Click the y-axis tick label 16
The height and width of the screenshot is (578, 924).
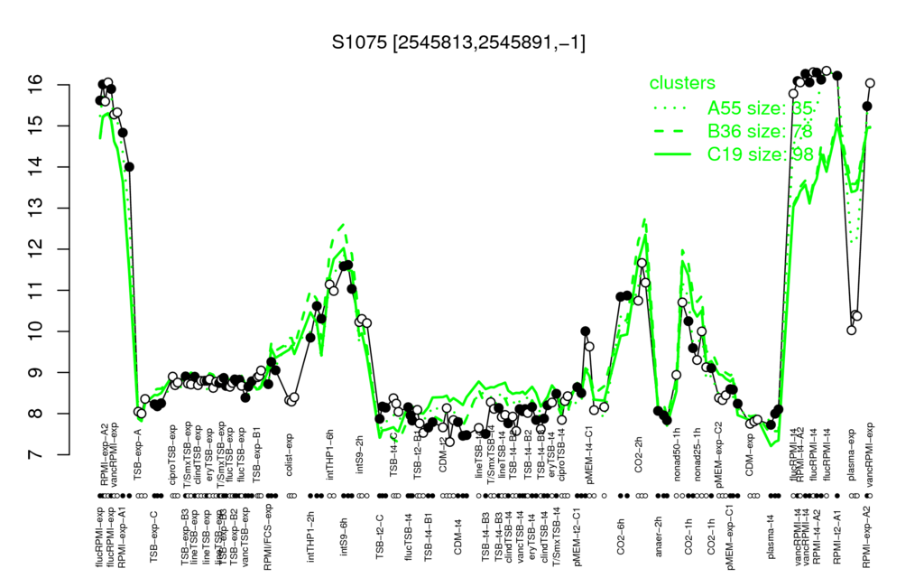(35, 85)
